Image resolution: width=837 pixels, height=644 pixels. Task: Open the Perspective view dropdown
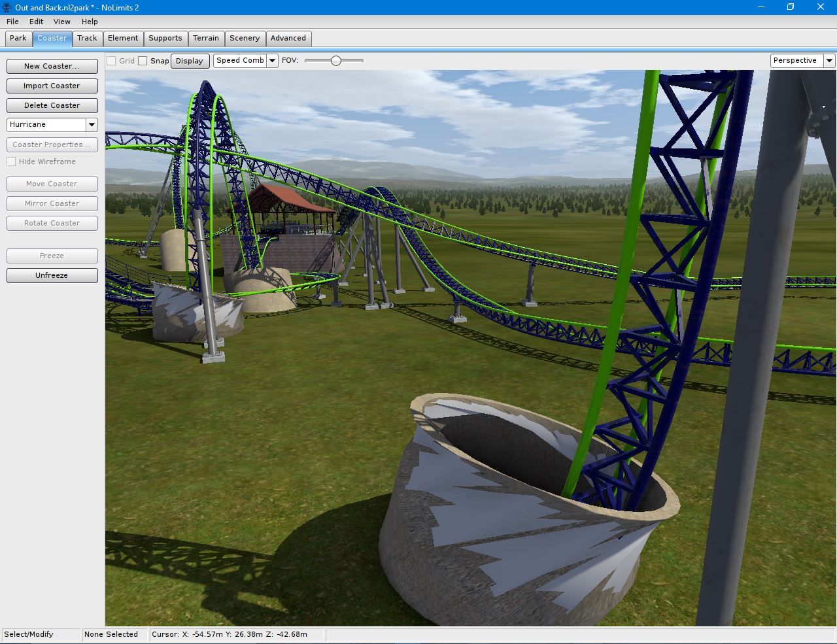[x=828, y=61]
